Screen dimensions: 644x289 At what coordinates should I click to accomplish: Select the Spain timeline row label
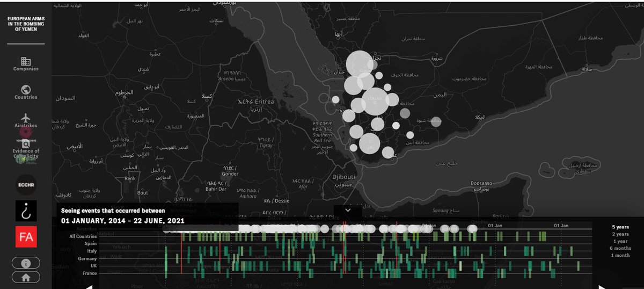coord(91,243)
